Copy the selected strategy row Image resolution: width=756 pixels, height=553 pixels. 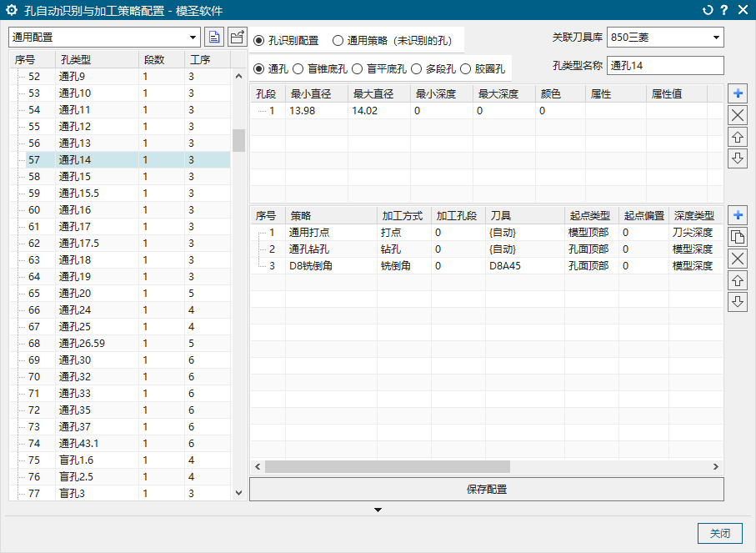click(738, 237)
